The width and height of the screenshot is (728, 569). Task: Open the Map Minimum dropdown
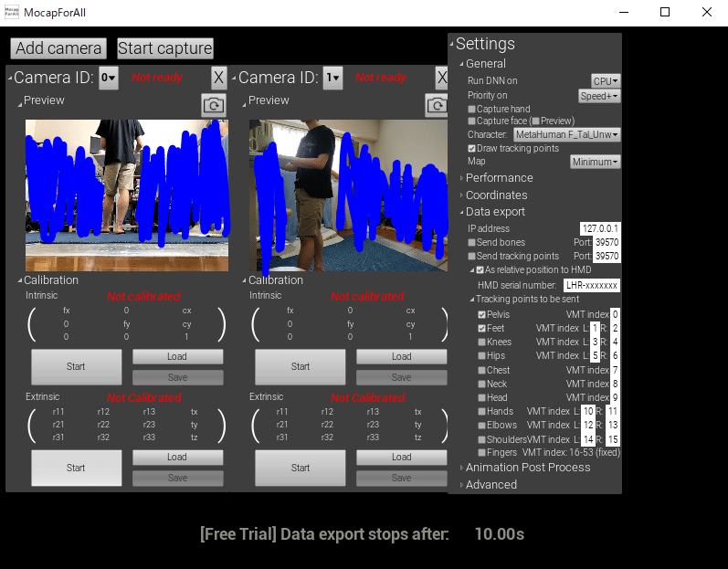[x=596, y=162]
